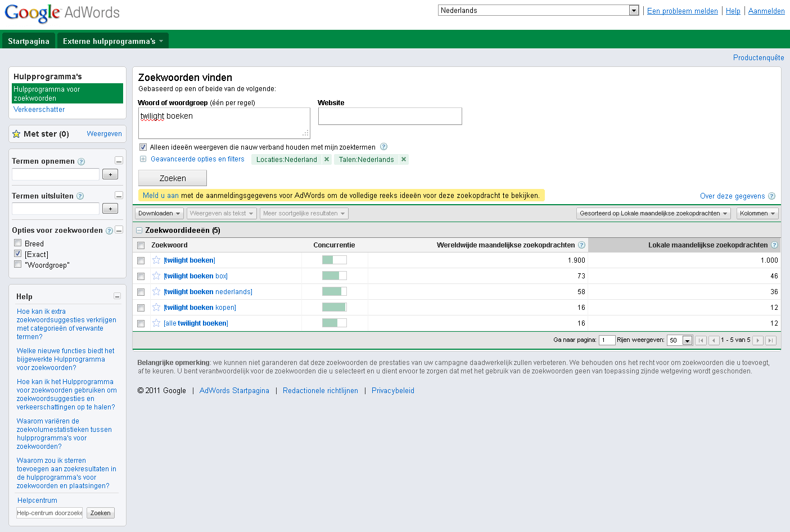Collapse the Termen opnemen panel
The image size is (790, 532).
click(x=119, y=161)
